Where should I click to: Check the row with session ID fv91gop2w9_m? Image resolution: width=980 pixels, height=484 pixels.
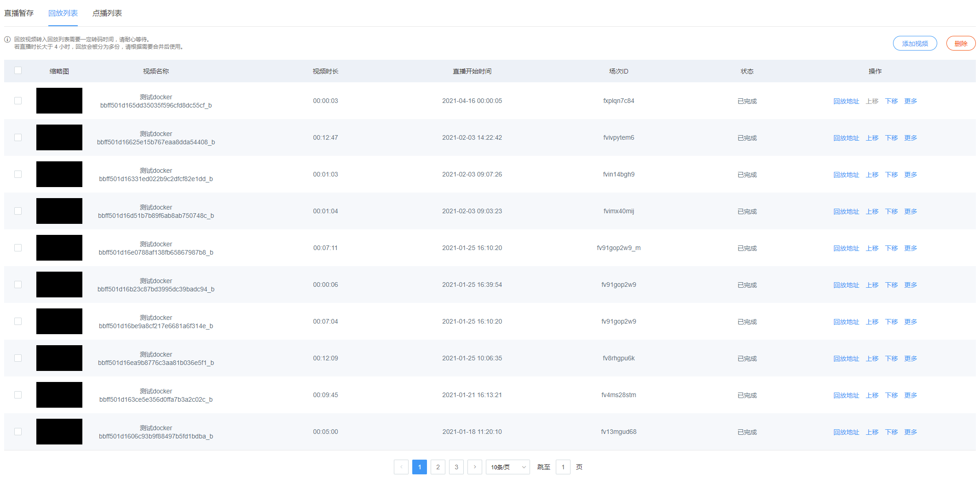click(18, 248)
